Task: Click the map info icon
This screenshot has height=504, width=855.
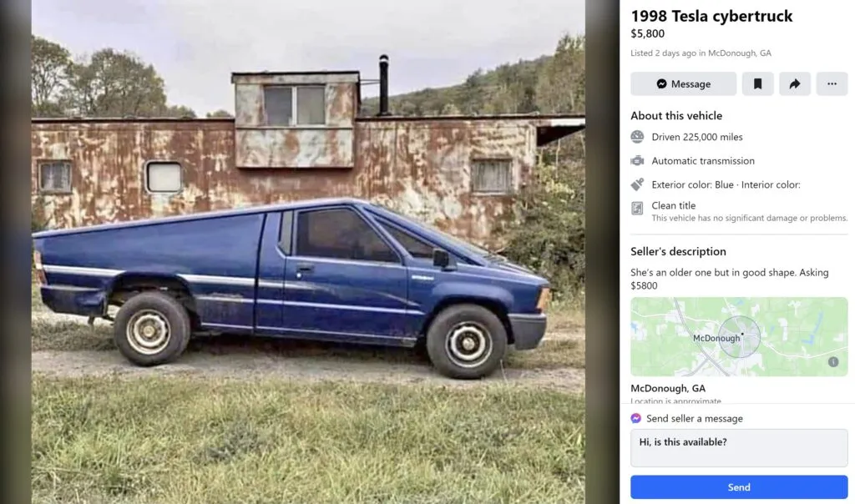Action: point(833,362)
